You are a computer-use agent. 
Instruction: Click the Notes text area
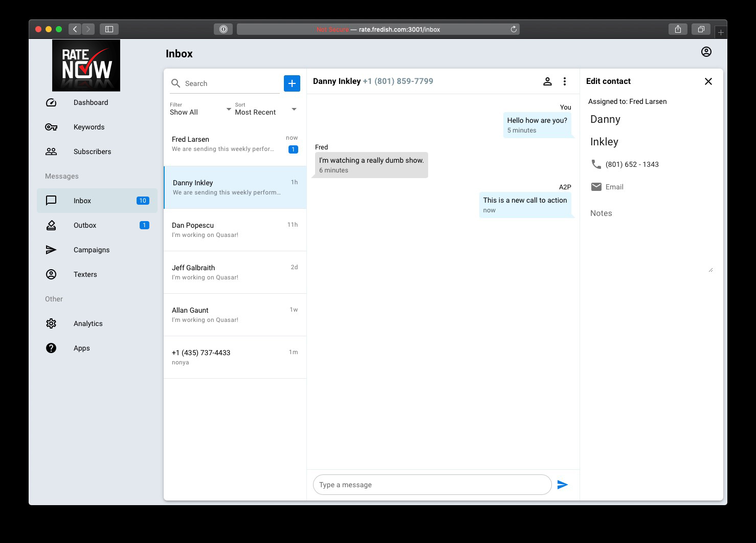pos(651,238)
